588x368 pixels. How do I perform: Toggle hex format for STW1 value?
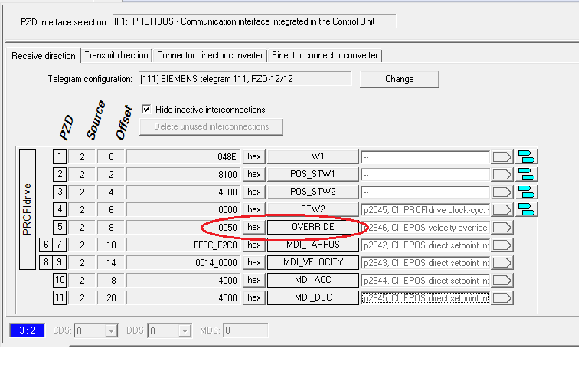[x=254, y=156]
